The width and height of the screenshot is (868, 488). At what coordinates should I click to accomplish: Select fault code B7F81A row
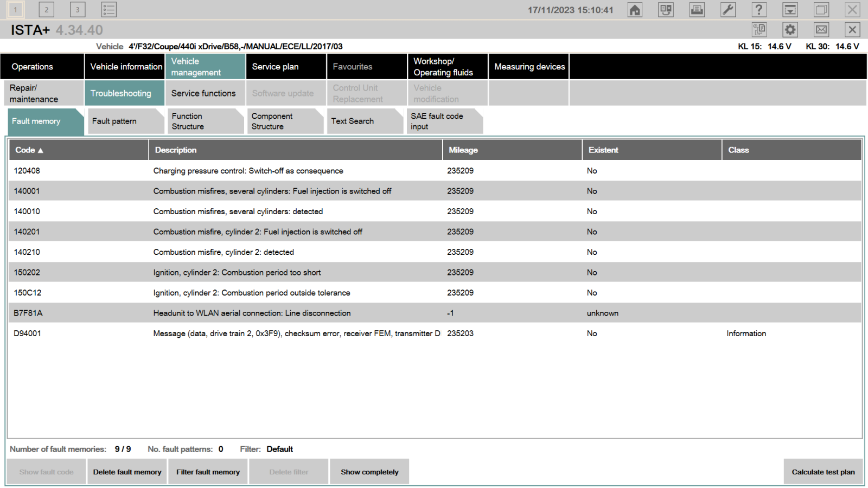point(435,313)
